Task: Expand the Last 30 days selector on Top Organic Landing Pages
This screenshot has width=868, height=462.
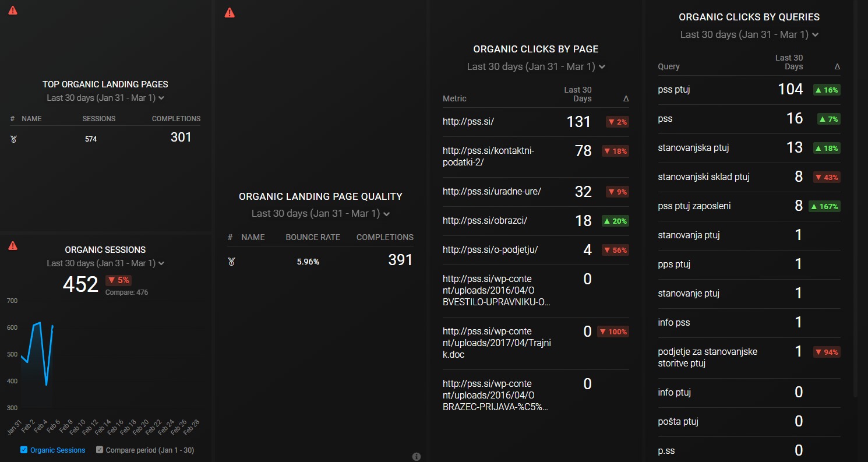Action: point(105,97)
